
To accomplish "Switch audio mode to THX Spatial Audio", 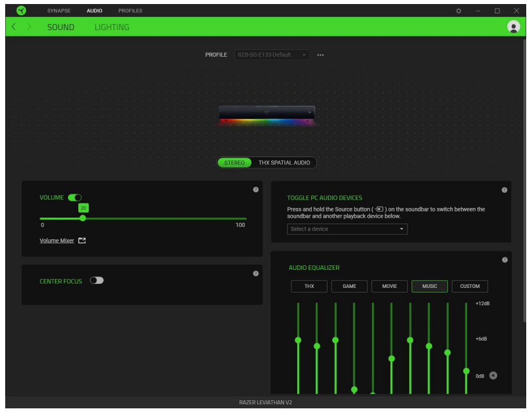I will pyautogui.click(x=285, y=163).
